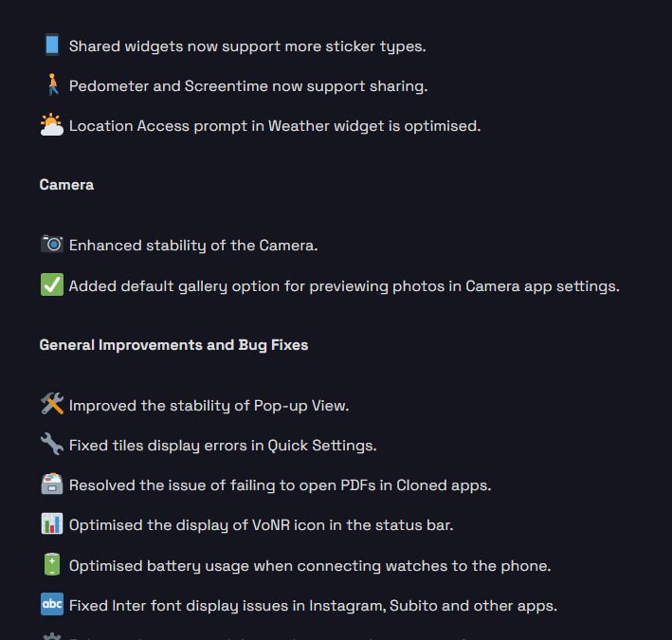Click the blue abc emoji icon
This screenshot has height=640, width=672.
pyautogui.click(x=52, y=605)
